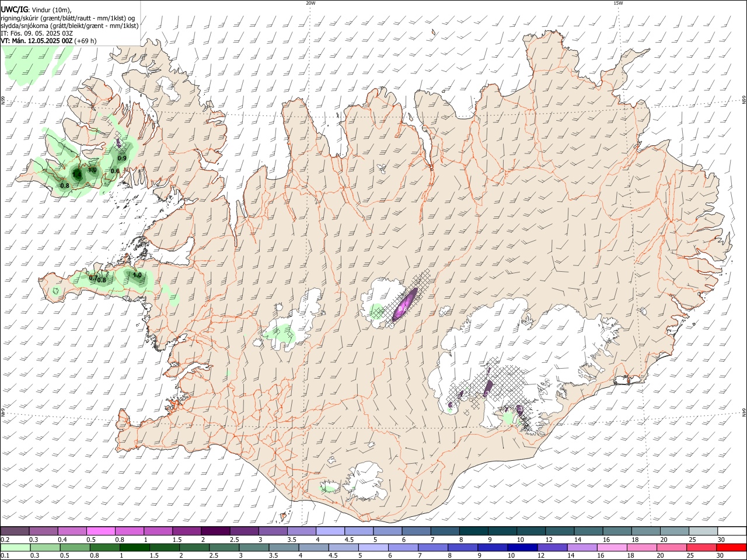Screen dimensions: 747x560
Task: Select the deep blue swatch between 10 and 12
Action: pos(522,547)
